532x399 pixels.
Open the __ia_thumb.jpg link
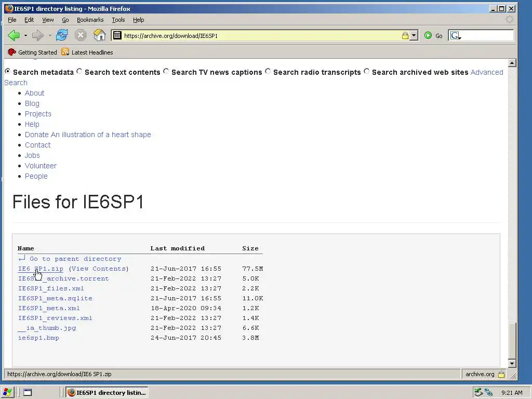[x=47, y=328]
